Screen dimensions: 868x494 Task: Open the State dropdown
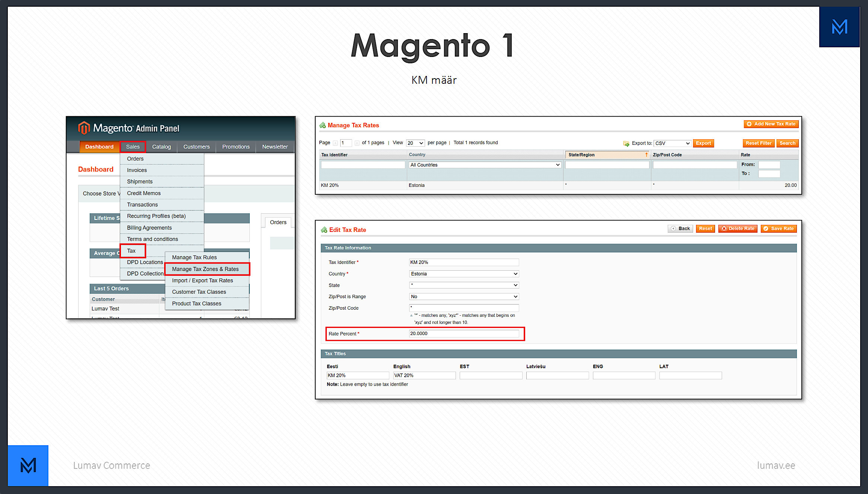pos(464,285)
